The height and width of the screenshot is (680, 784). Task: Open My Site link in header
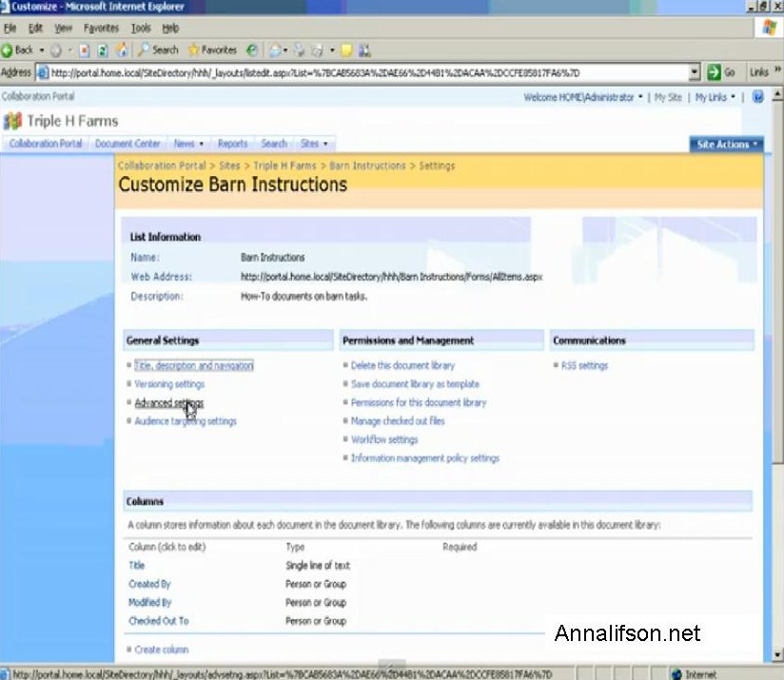coord(668,97)
